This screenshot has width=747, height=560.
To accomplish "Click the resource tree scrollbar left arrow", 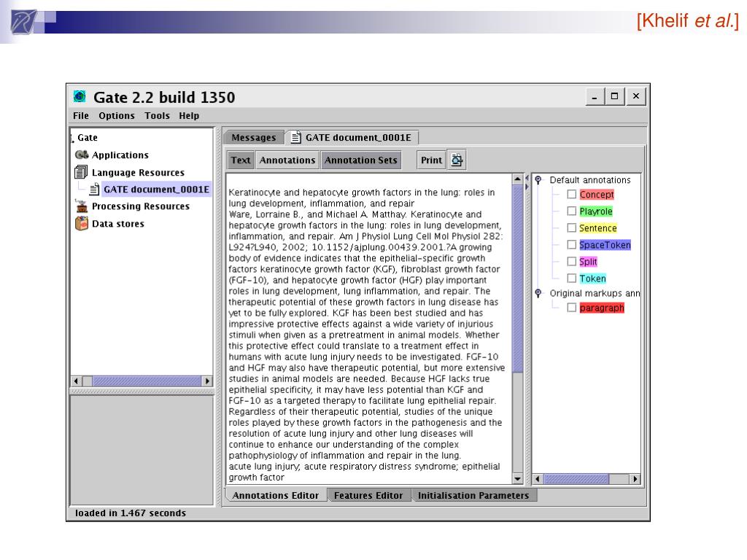I will pos(76,381).
